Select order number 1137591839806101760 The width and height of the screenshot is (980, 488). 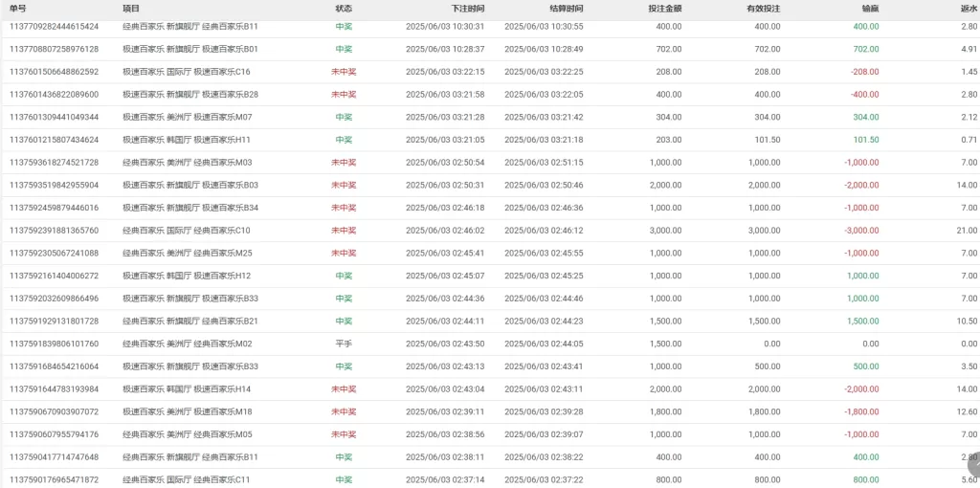[x=54, y=344]
